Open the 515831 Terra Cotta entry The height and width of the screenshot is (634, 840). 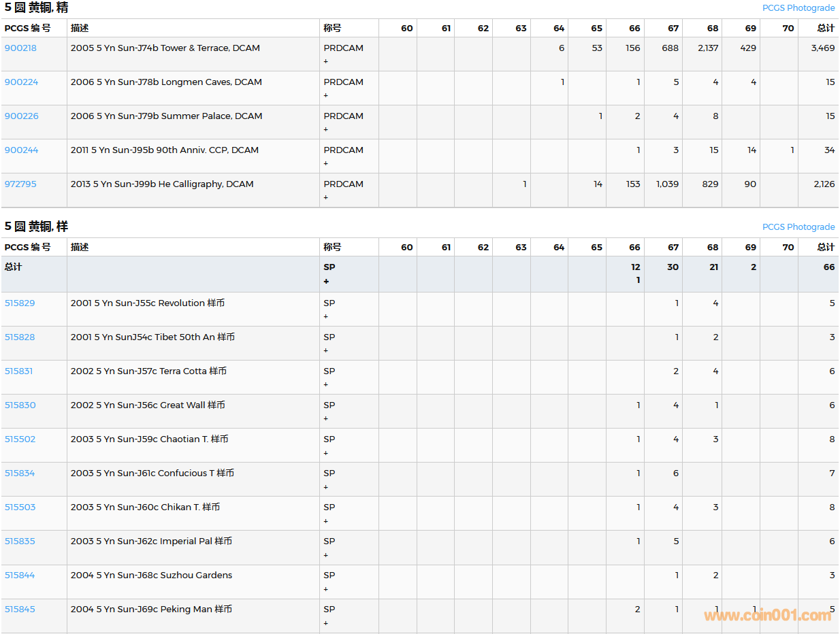pyautogui.click(x=18, y=371)
